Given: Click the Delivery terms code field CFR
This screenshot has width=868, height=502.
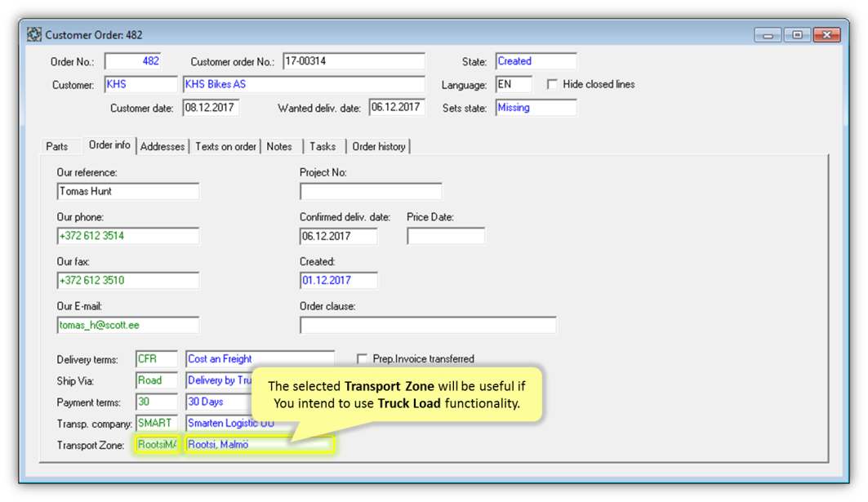Looking at the screenshot, I should pyautogui.click(x=157, y=358).
